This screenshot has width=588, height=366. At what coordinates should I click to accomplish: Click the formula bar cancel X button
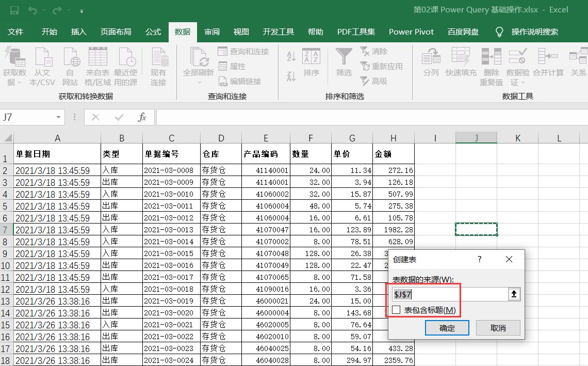[x=95, y=118]
